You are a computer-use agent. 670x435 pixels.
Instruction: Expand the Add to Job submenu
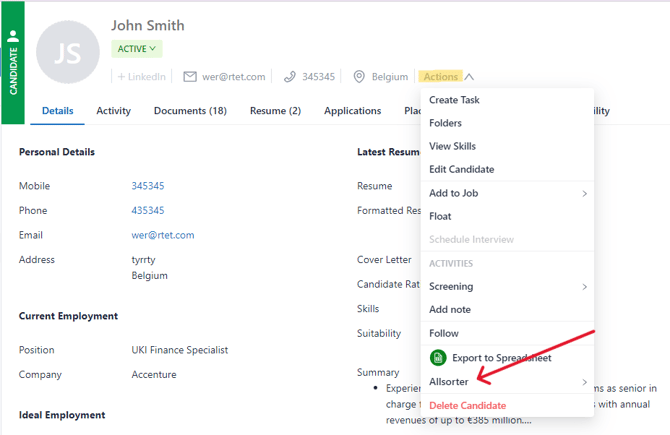tap(507, 193)
